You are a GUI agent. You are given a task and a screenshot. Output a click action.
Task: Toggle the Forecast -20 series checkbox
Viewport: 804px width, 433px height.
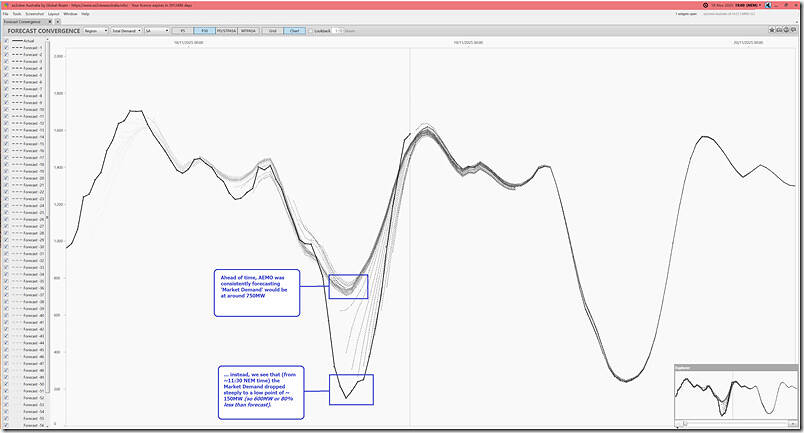pyautogui.click(x=6, y=178)
